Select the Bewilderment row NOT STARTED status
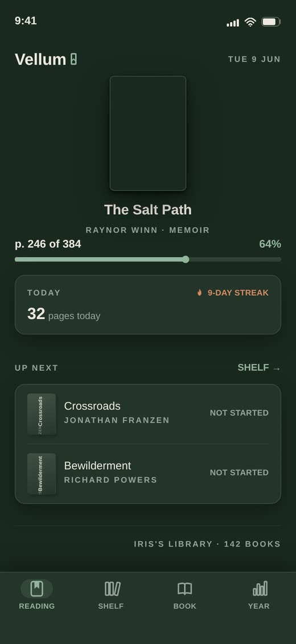 pos(239,472)
